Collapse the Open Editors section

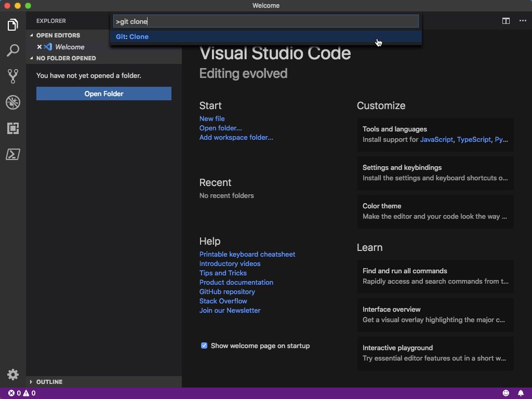coord(58,35)
